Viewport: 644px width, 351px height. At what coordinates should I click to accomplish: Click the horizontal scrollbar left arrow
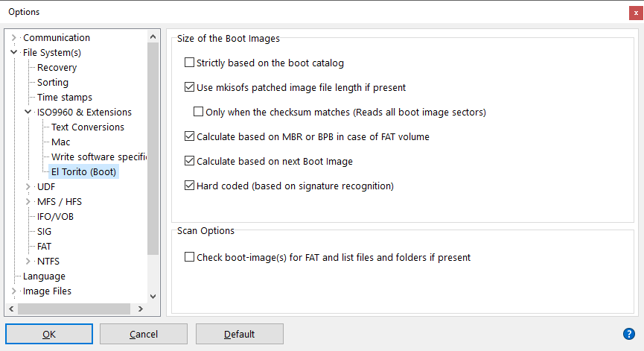point(11,309)
